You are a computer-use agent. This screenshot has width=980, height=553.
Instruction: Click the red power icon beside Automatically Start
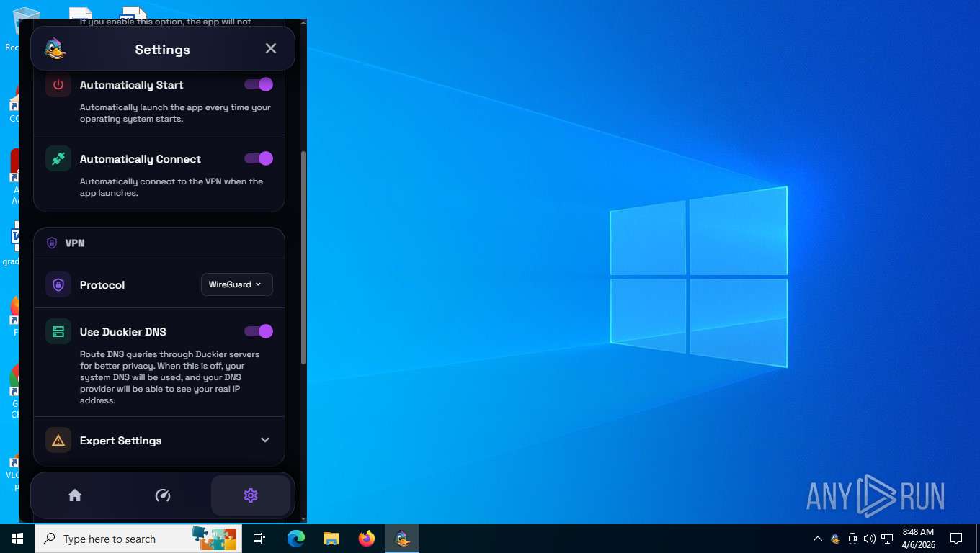pos(58,85)
